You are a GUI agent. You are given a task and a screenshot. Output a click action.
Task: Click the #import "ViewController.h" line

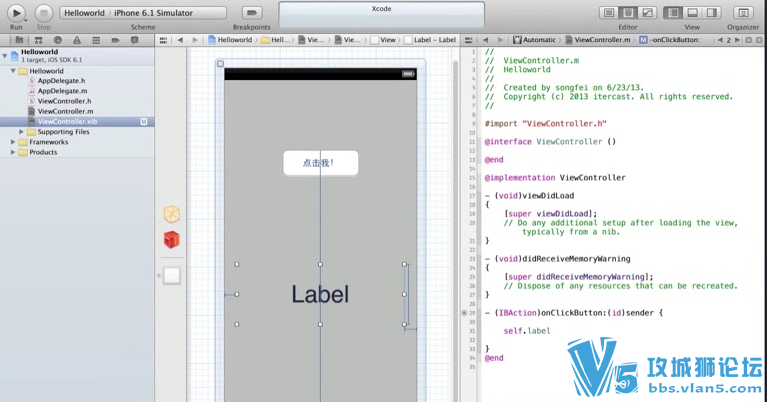pyautogui.click(x=545, y=124)
